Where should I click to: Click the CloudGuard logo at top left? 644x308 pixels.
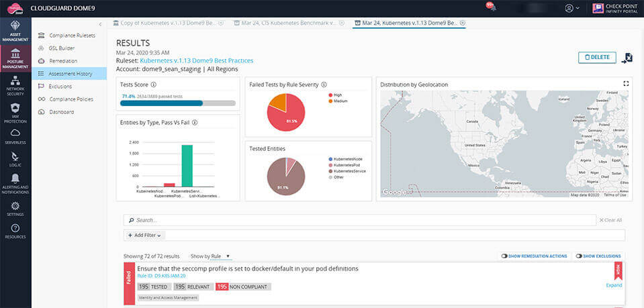[x=15, y=8]
